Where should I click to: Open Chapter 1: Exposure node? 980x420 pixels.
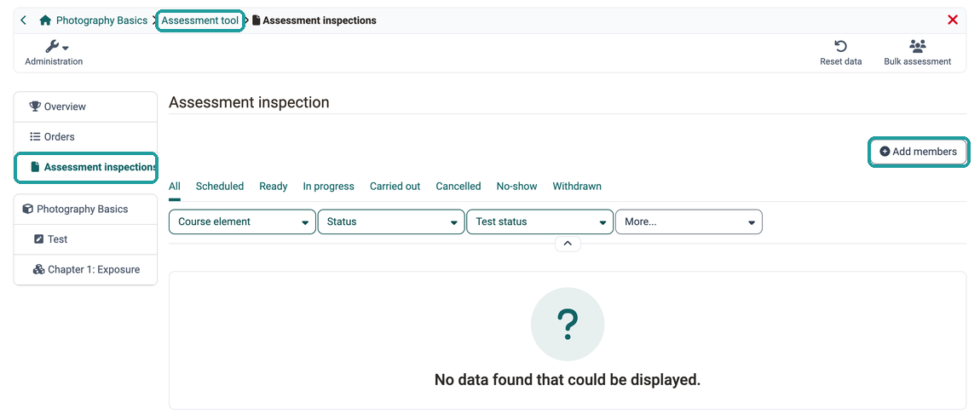pos(85,270)
